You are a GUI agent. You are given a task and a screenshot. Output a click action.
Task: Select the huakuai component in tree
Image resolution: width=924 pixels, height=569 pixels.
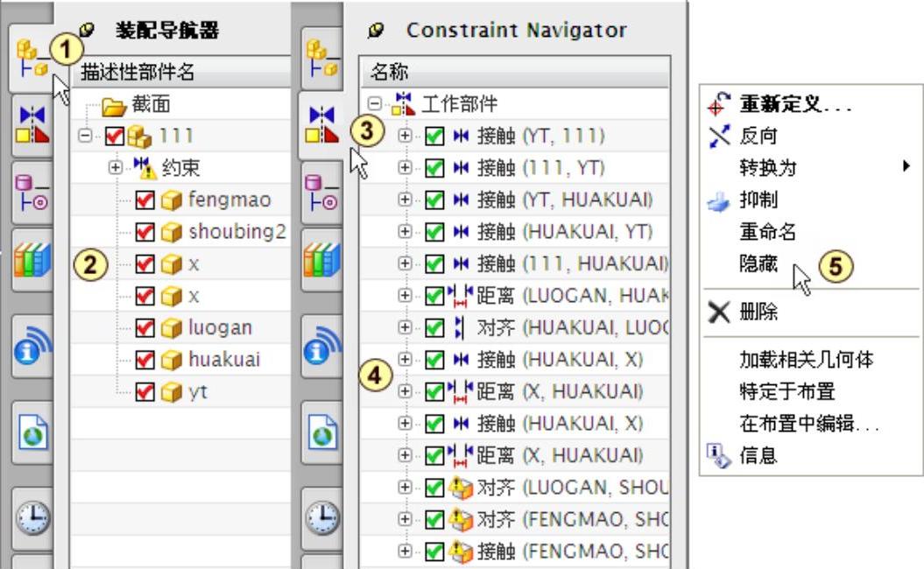(x=223, y=360)
